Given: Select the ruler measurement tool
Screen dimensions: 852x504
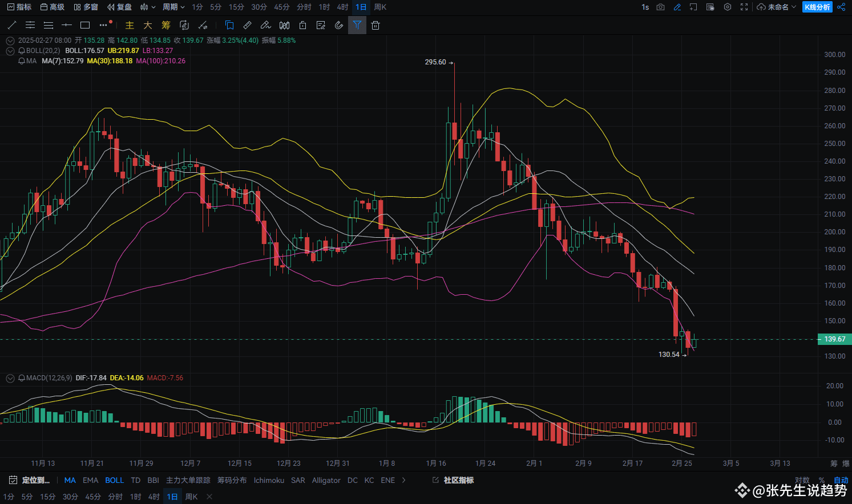Looking at the screenshot, I should (x=247, y=25).
